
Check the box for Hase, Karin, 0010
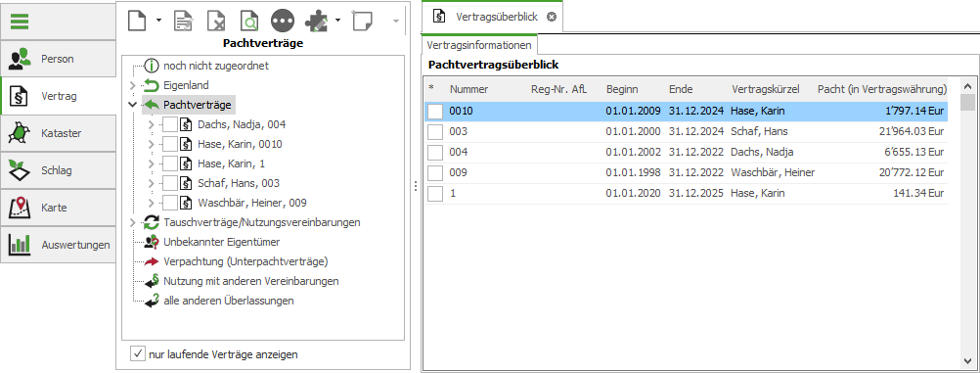(x=170, y=144)
